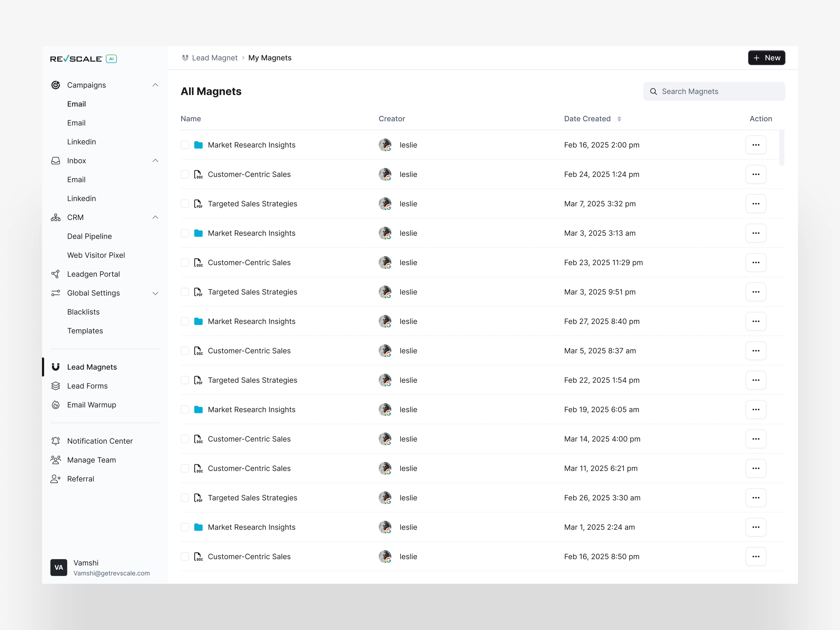Image resolution: width=840 pixels, height=630 pixels.
Task: Click the RevScale AI logo
Action: pos(84,59)
